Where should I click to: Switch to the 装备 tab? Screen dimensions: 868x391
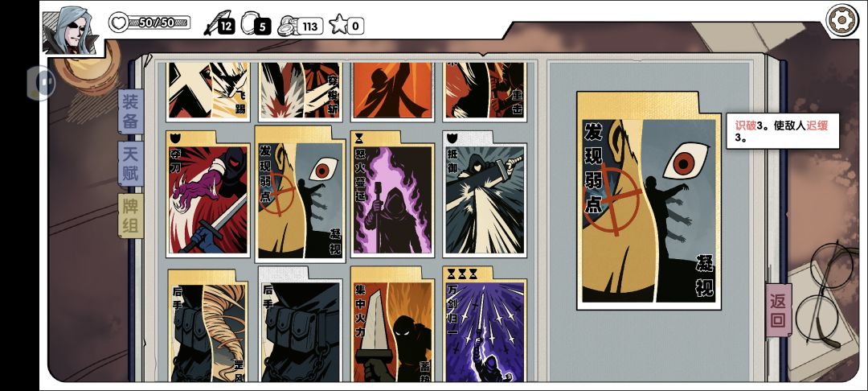point(131,112)
